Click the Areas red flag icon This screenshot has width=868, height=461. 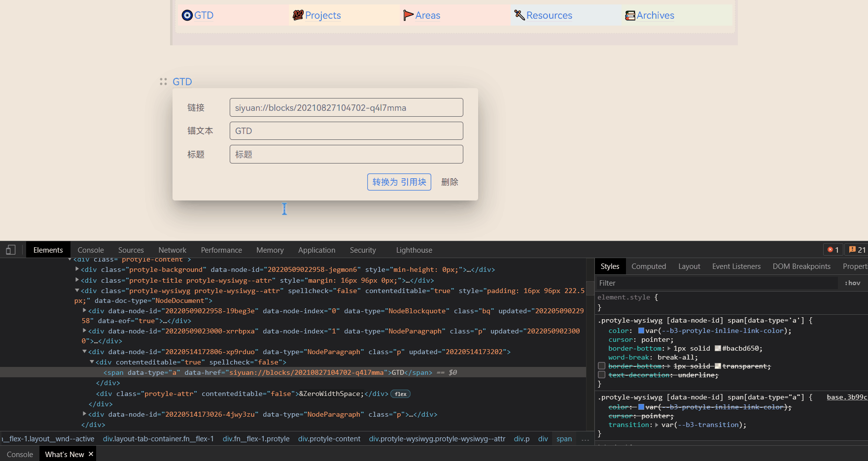pos(408,15)
